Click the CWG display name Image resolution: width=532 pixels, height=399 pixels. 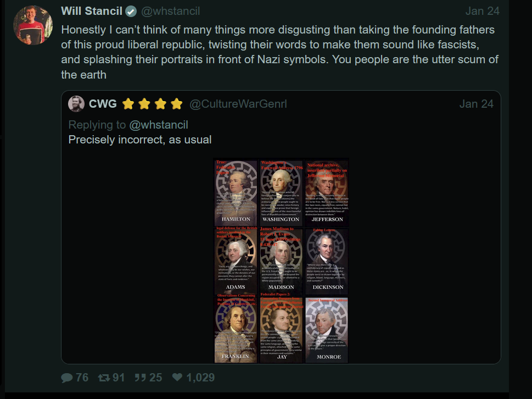click(102, 104)
